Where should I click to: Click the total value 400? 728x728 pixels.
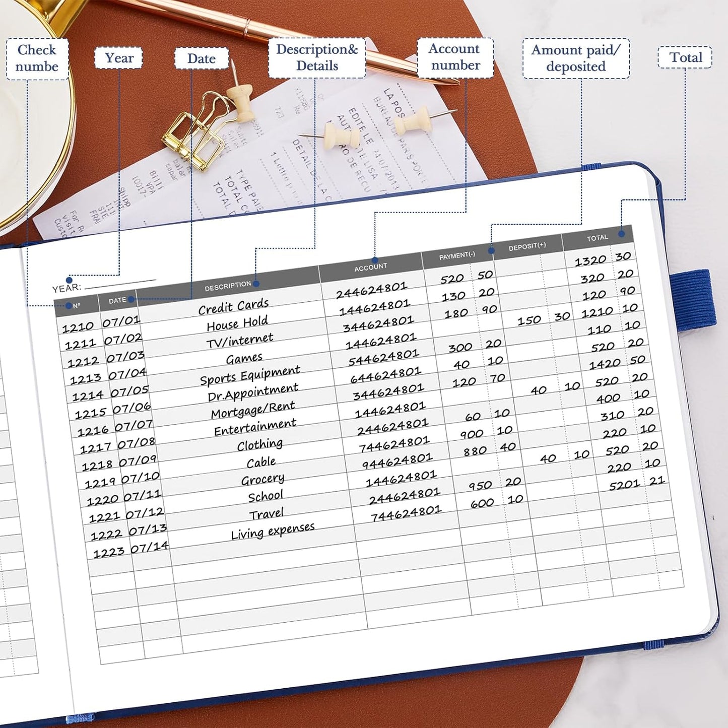coord(609,399)
